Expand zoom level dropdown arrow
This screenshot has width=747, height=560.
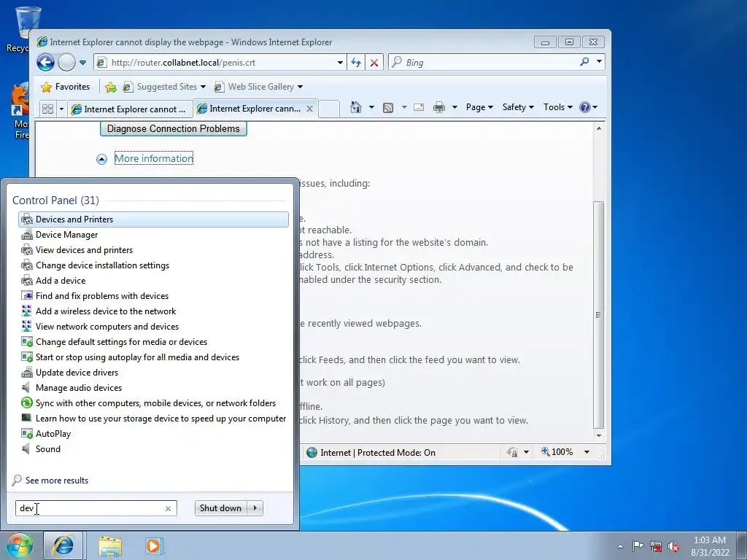click(x=587, y=452)
